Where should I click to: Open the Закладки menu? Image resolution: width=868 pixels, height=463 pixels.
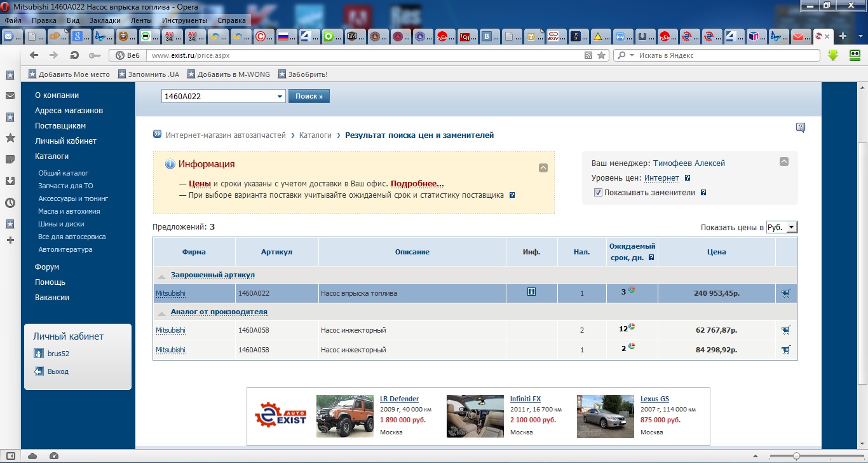coord(104,20)
